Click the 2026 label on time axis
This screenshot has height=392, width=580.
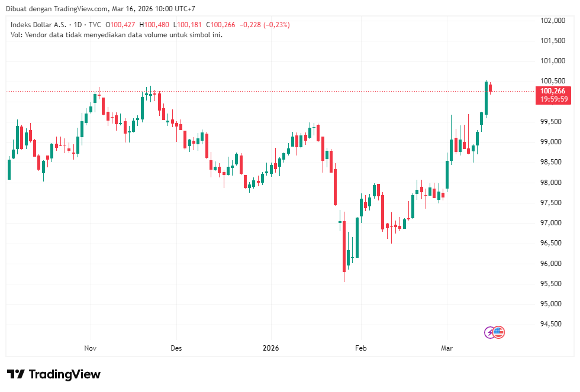pyautogui.click(x=271, y=348)
